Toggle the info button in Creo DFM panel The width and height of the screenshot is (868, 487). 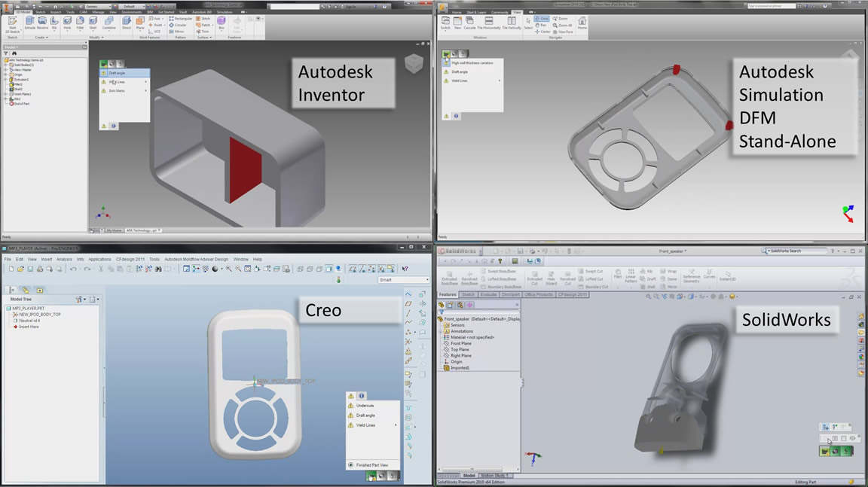(362, 396)
